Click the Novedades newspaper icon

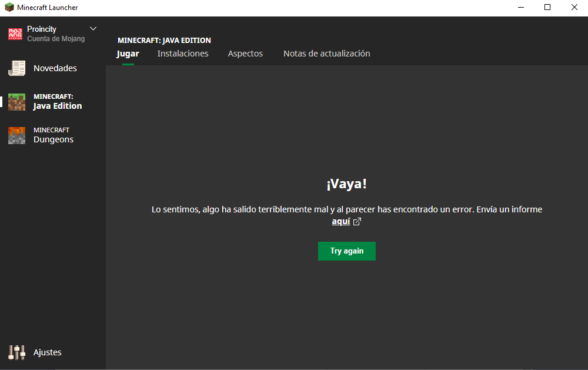(x=17, y=68)
